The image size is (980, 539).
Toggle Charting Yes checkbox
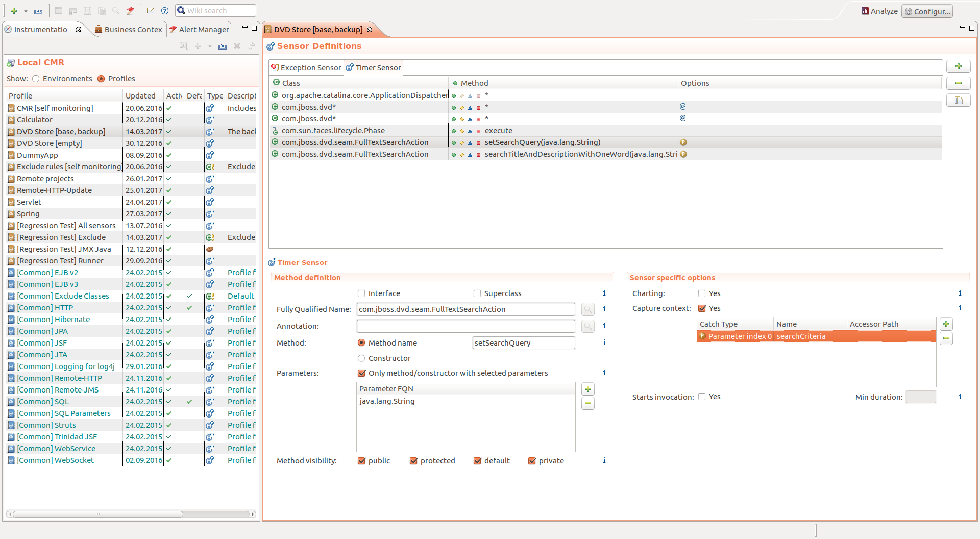(x=702, y=293)
